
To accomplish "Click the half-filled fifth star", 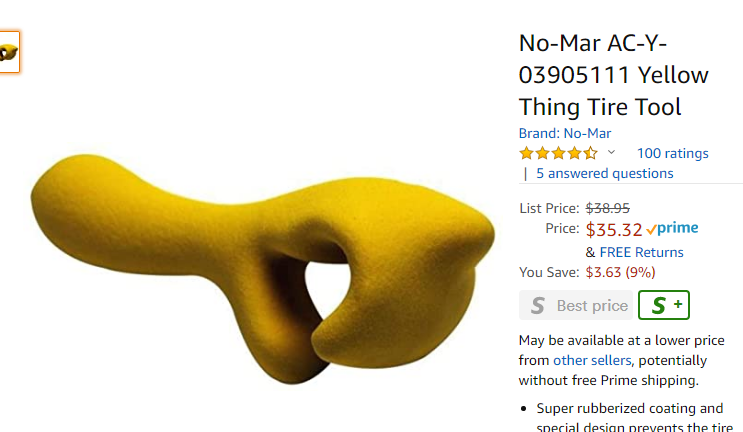I will coord(590,153).
